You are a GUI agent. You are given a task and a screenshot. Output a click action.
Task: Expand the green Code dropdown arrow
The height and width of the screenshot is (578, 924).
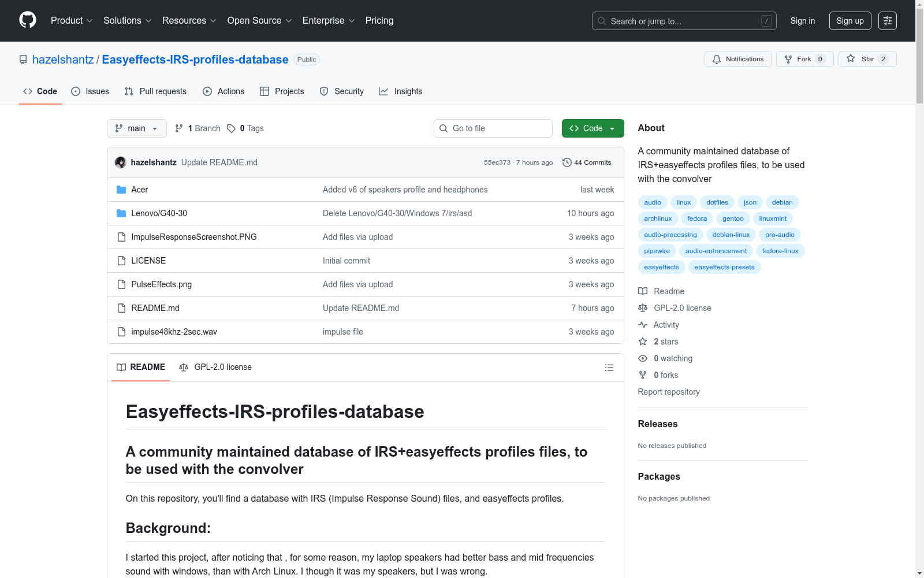click(612, 128)
